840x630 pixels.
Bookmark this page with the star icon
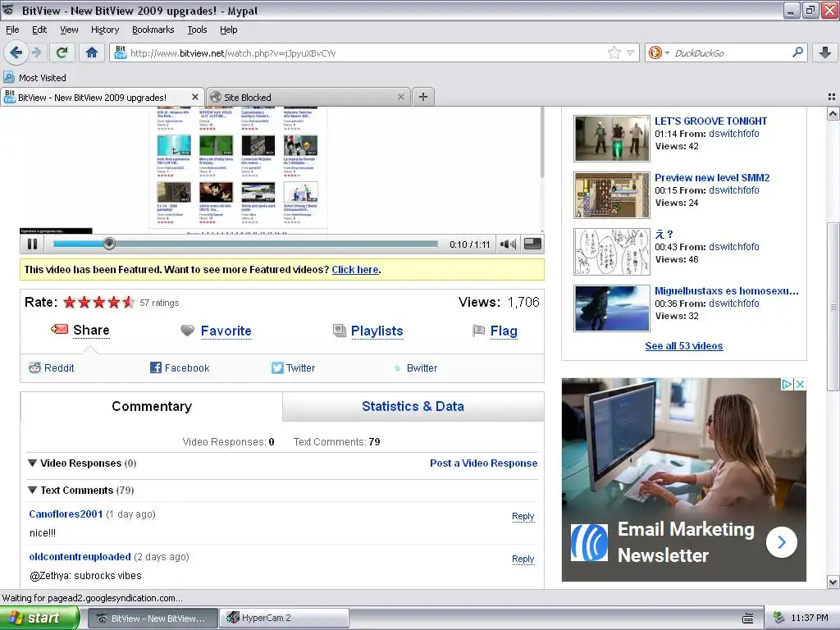(x=614, y=52)
